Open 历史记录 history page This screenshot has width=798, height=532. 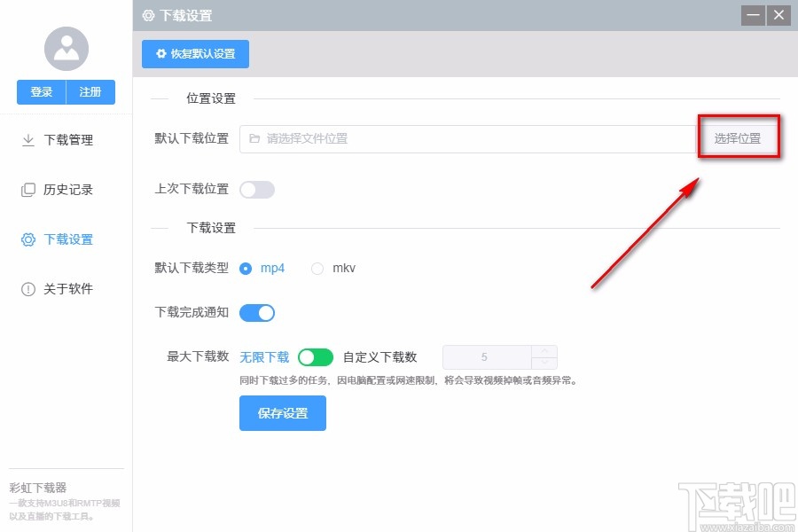point(58,189)
